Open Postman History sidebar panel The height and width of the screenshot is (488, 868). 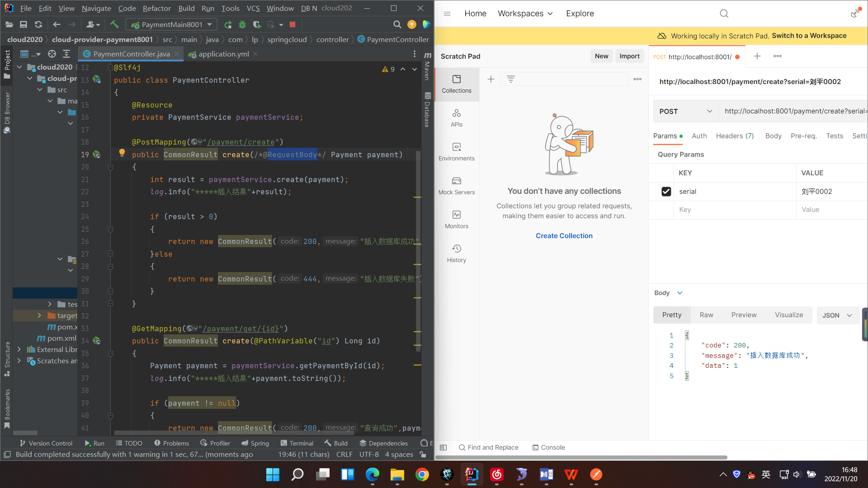[x=456, y=253]
